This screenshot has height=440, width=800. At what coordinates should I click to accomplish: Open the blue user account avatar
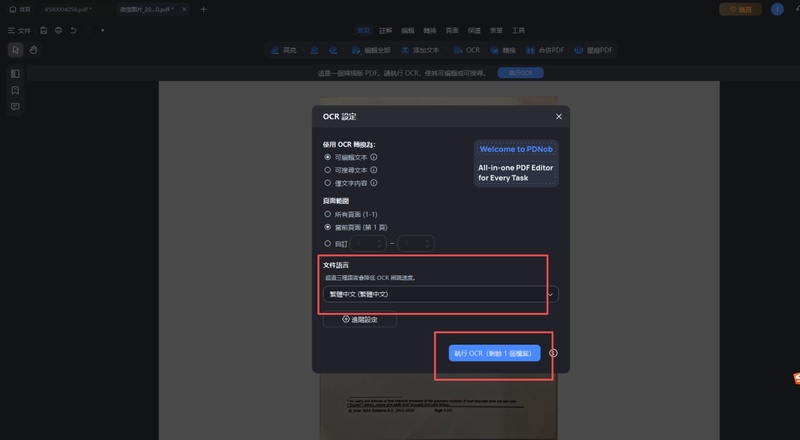click(x=777, y=9)
